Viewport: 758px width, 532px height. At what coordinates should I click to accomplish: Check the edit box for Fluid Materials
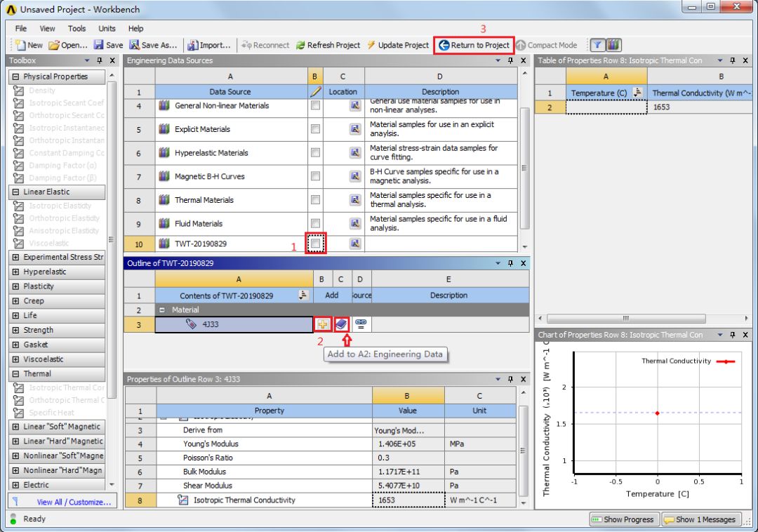(x=315, y=223)
